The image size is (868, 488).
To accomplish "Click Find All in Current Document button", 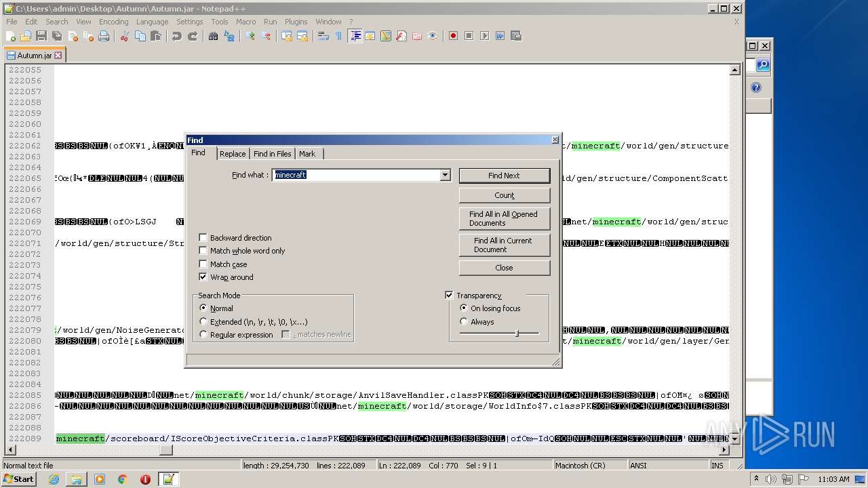I will pos(504,245).
